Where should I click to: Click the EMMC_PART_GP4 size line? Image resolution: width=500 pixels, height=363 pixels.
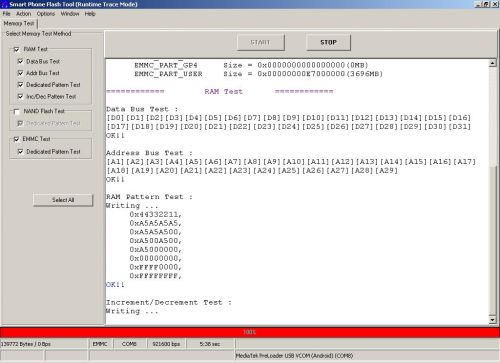click(x=251, y=65)
